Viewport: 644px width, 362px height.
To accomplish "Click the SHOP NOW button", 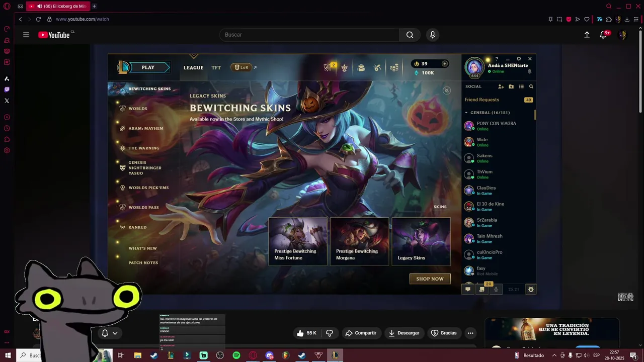I will pyautogui.click(x=430, y=279).
